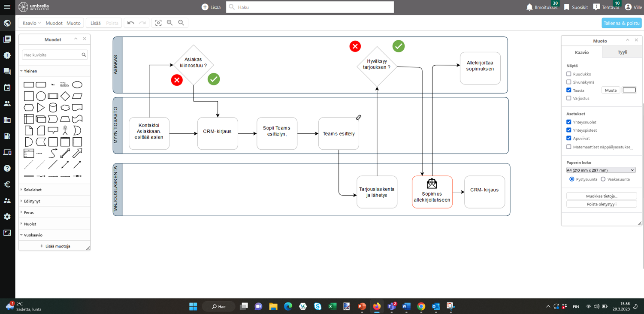
Task: Click the undo arrow in the toolbar
Action: coord(131,23)
